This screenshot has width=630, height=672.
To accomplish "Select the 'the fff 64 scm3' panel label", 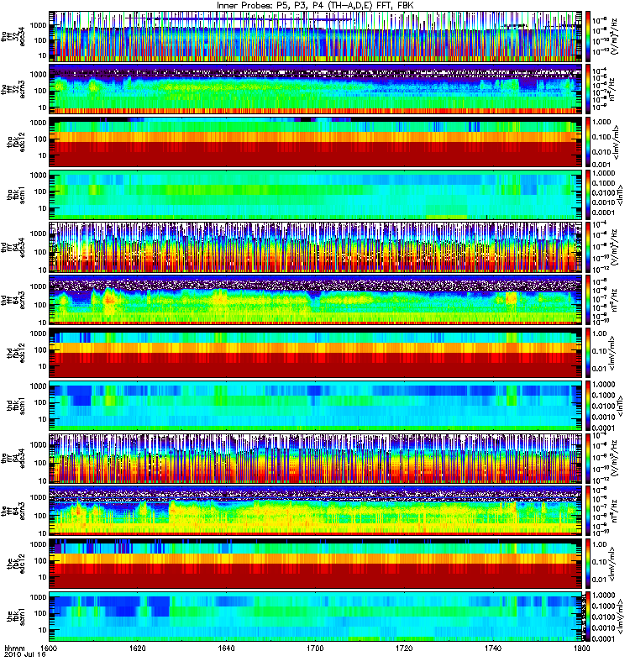I will (x=13, y=511).
